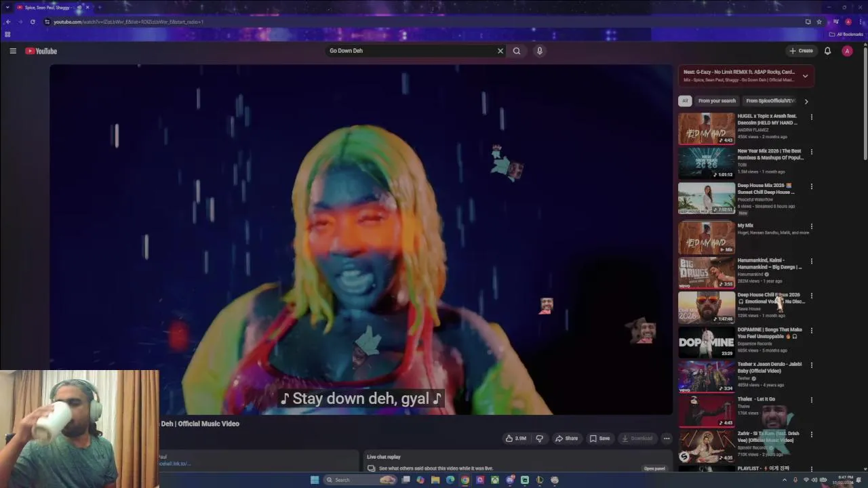Viewport: 868px width, 488px height.
Task: Open options for Zafrir Si Ta Ram
Action: click(811, 434)
